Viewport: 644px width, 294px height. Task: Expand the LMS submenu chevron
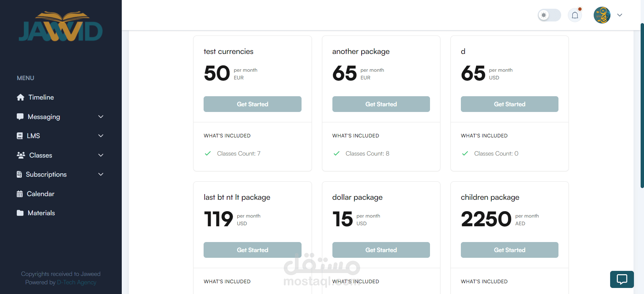[x=101, y=136]
